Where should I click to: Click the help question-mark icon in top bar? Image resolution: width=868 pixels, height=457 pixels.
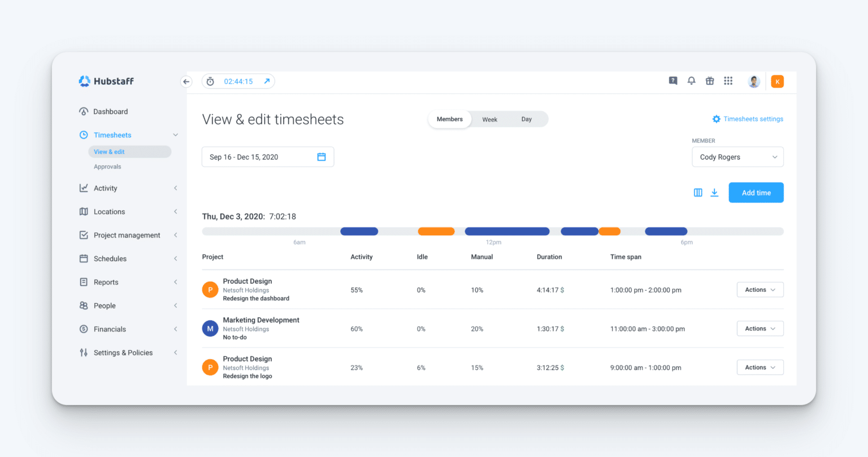(672, 81)
